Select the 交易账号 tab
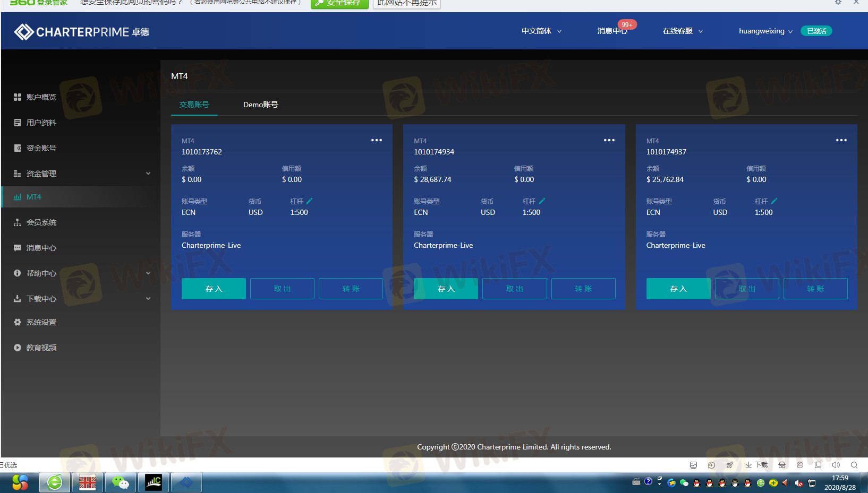The image size is (868, 493). [194, 105]
